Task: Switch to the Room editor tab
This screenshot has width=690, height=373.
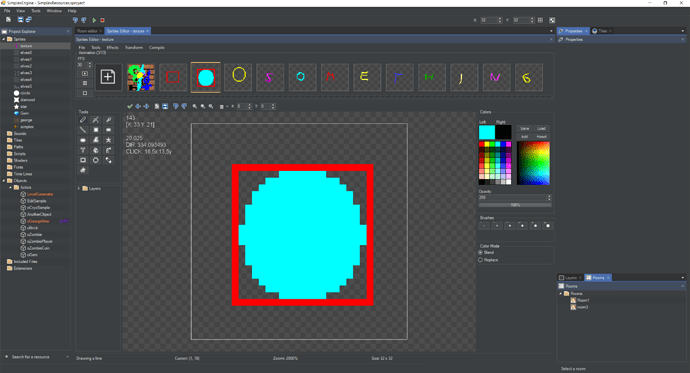Action: (87, 31)
